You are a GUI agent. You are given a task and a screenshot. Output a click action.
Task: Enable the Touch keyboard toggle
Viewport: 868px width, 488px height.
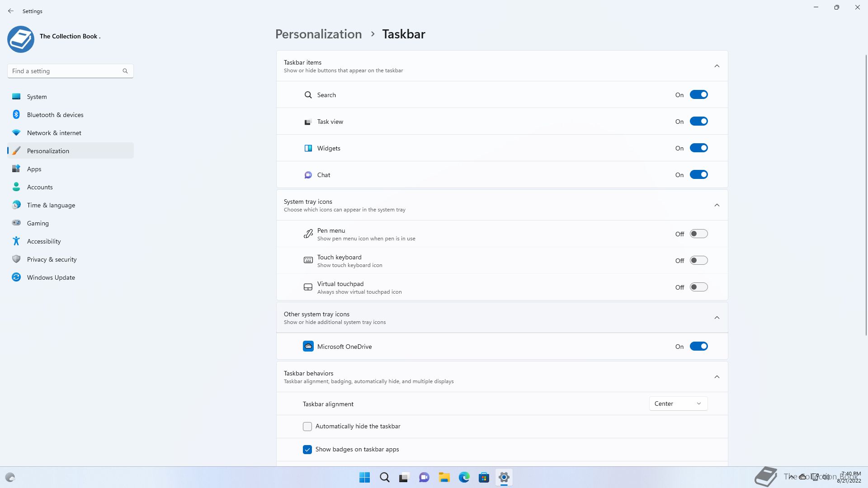[x=699, y=260]
